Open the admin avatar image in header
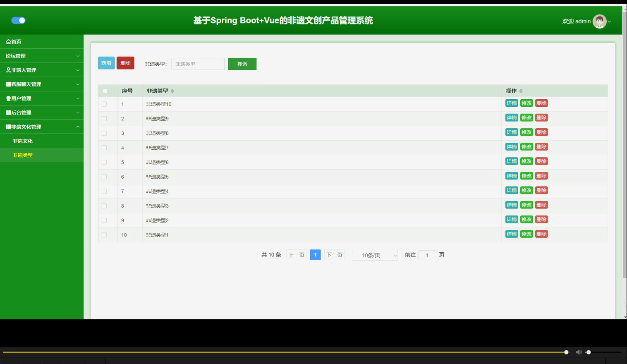Screen dimensions: 627x364 point(599,21)
